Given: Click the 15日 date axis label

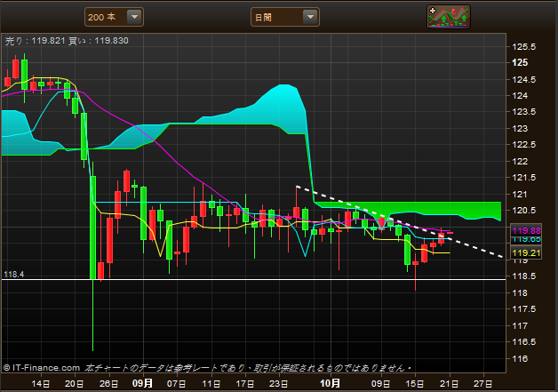Looking at the screenshot, I should coord(415,384).
